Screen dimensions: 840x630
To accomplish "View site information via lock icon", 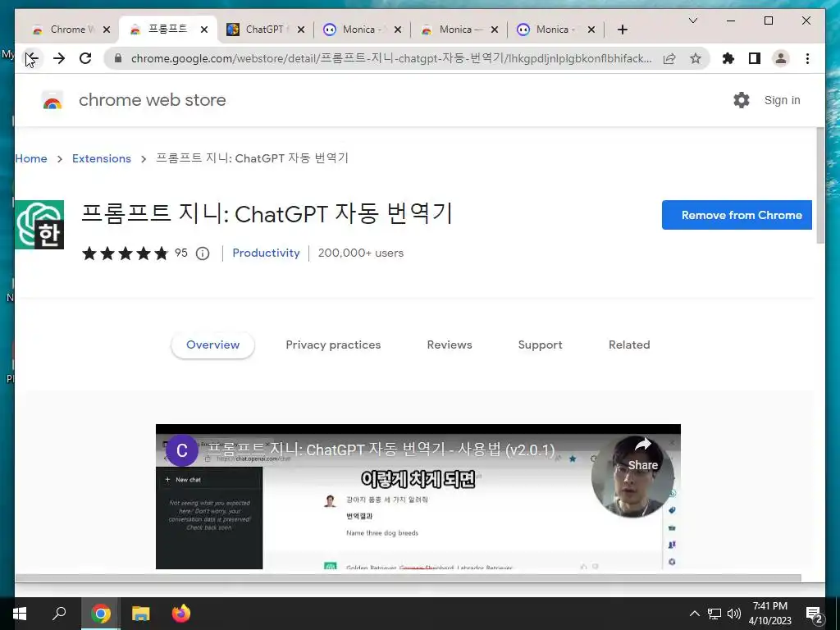I will pyautogui.click(x=118, y=58).
